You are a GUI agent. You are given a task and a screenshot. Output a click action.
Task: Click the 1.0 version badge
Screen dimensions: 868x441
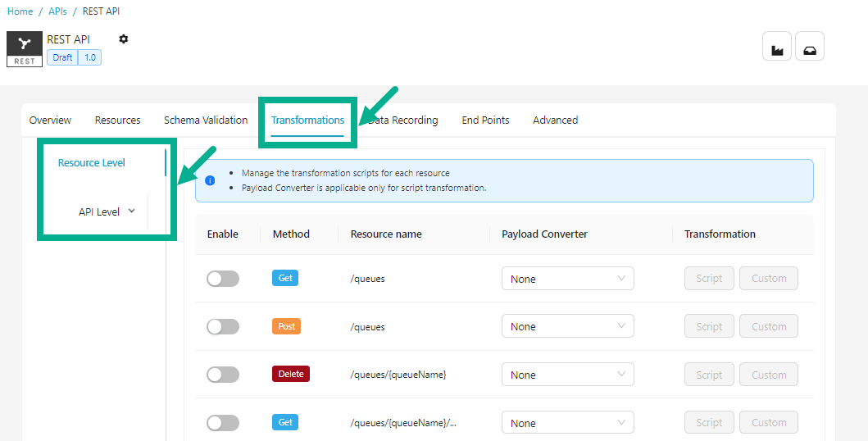coord(89,57)
